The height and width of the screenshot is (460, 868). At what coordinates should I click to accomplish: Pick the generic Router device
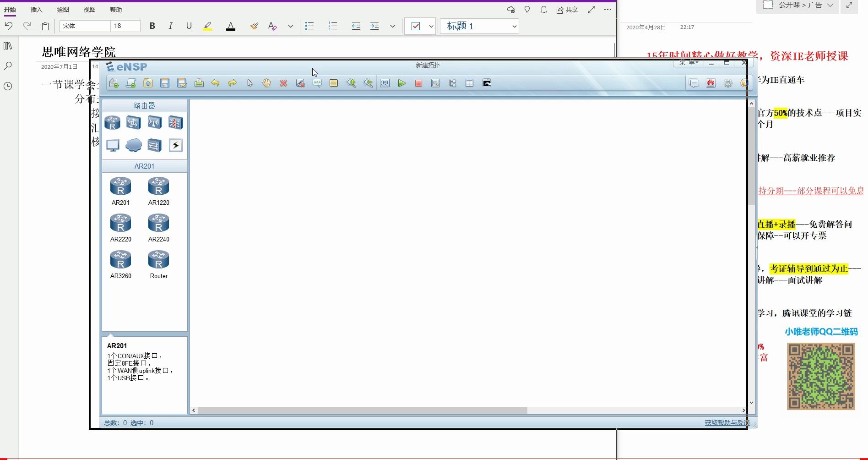[159, 264]
